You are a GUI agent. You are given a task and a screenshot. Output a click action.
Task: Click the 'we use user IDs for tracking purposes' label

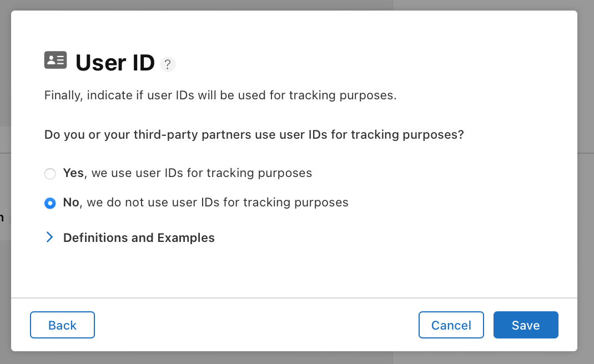[202, 173]
